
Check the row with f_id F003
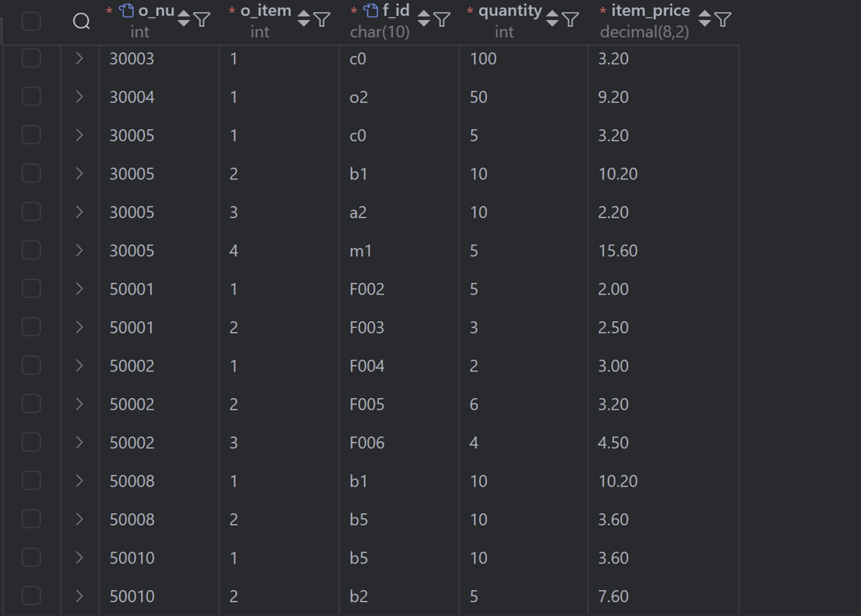tap(31, 328)
